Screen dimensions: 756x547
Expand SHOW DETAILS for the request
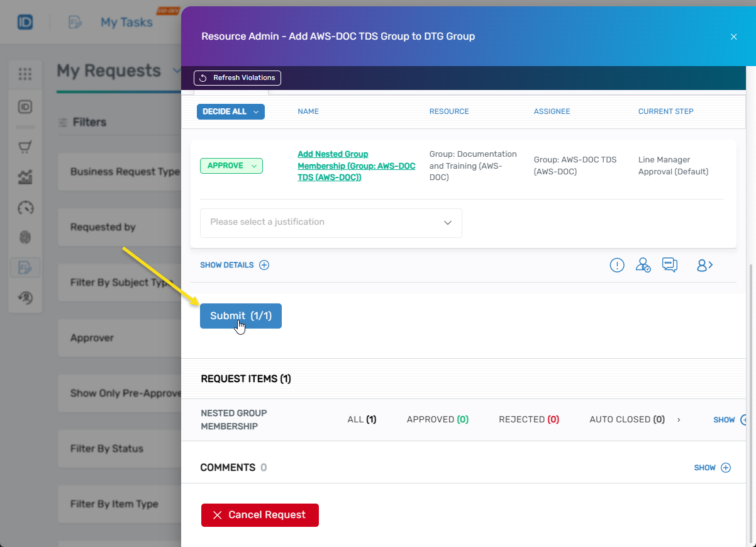tap(234, 265)
